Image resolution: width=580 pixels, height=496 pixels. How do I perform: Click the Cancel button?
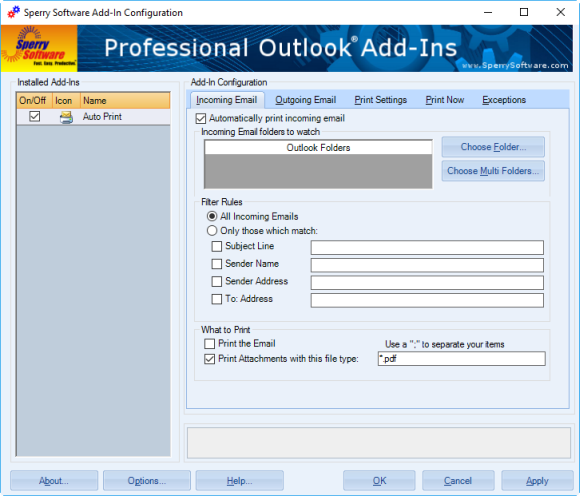click(x=458, y=481)
